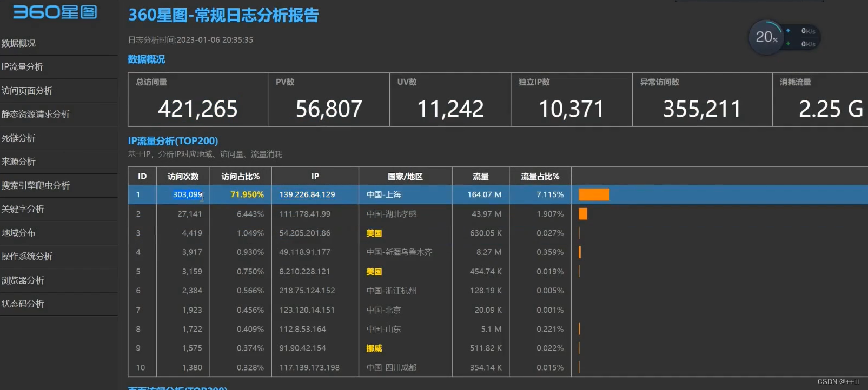Click the 挪威 region cell

(374, 348)
